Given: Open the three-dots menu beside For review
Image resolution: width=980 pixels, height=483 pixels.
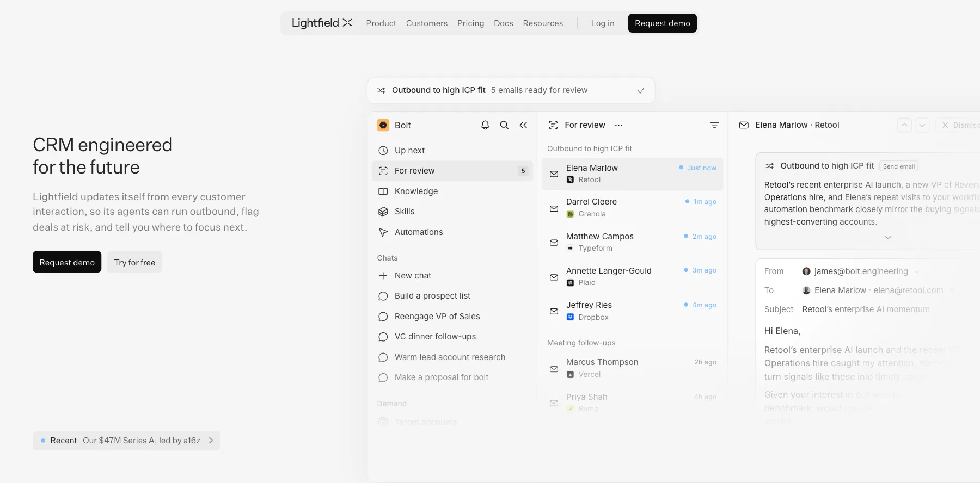Looking at the screenshot, I should point(618,125).
